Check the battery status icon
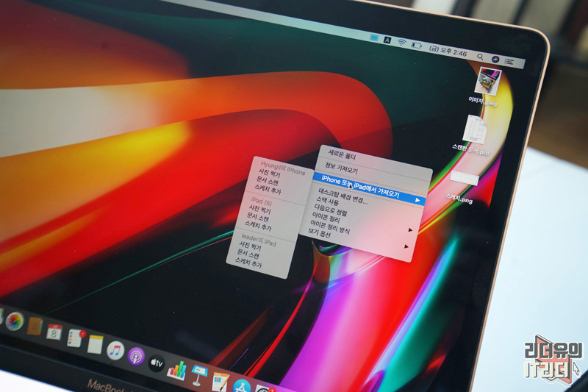 [x=417, y=45]
